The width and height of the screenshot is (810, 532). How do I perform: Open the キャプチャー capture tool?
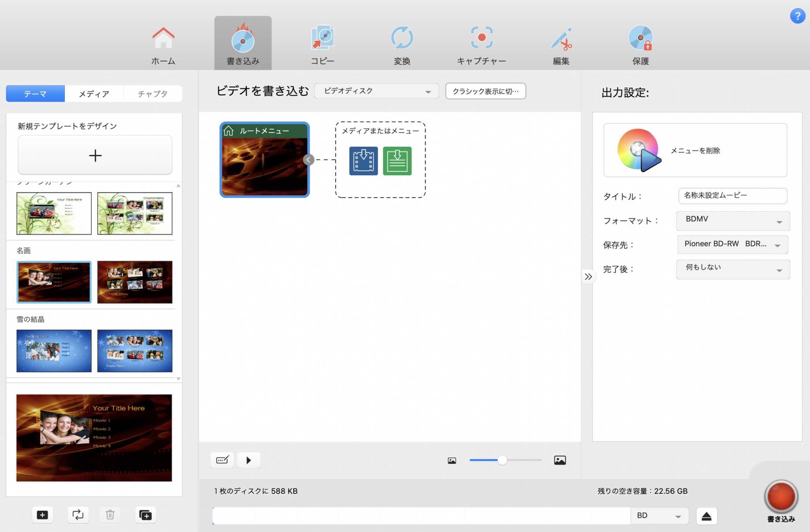point(481,44)
